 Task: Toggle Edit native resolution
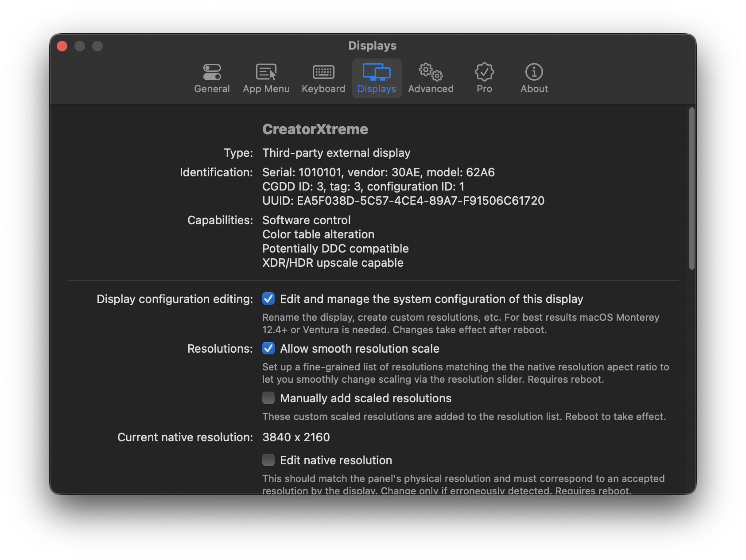click(x=268, y=460)
